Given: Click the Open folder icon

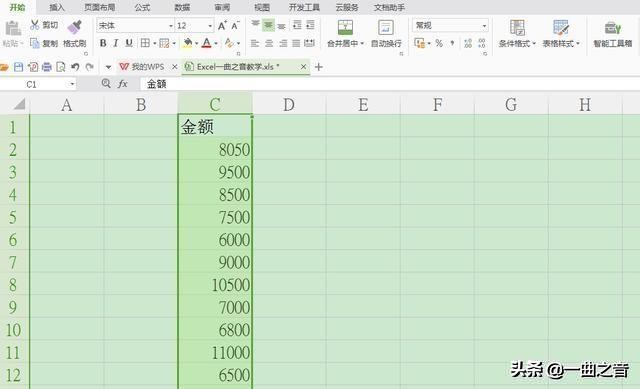Looking at the screenshot, I should (4, 67).
